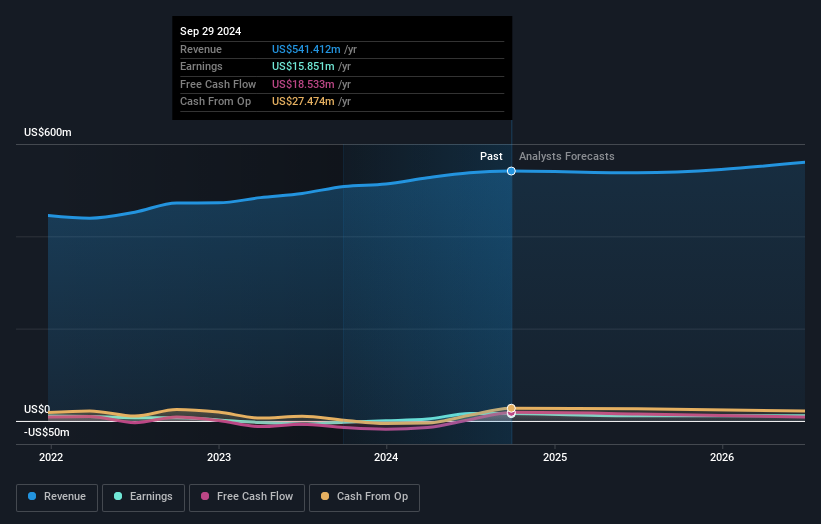The width and height of the screenshot is (821, 524).
Task: Click the blue Revenue data point marker
Action: click(511, 171)
